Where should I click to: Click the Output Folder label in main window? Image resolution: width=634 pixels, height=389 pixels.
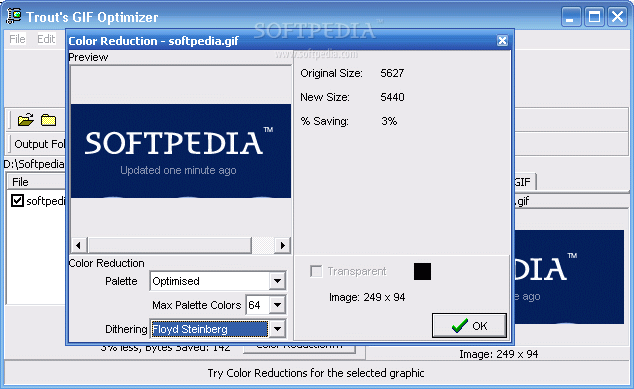coord(40,144)
